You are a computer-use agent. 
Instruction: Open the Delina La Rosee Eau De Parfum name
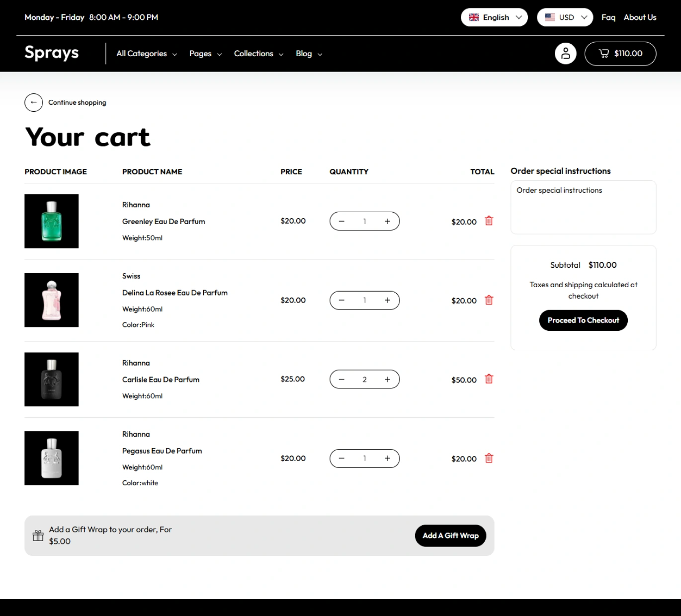175,293
